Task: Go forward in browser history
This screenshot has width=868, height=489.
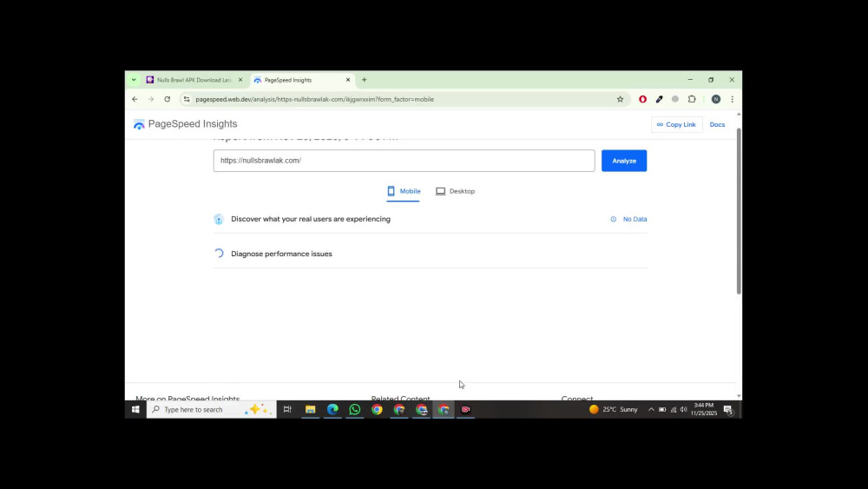Action: click(150, 100)
